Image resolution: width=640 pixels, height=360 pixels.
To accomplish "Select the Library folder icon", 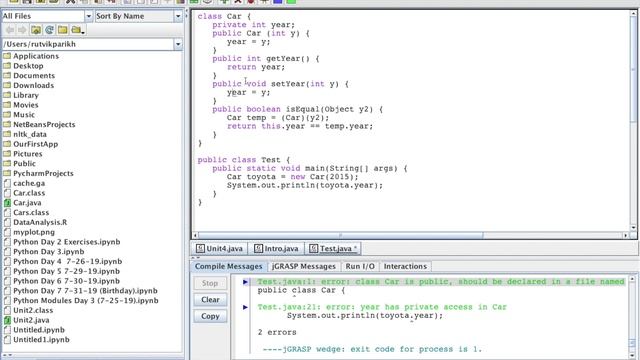I will (x=7, y=95).
